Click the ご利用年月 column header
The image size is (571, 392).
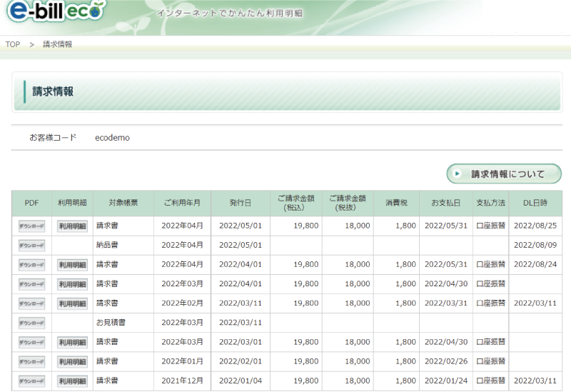[182, 203]
